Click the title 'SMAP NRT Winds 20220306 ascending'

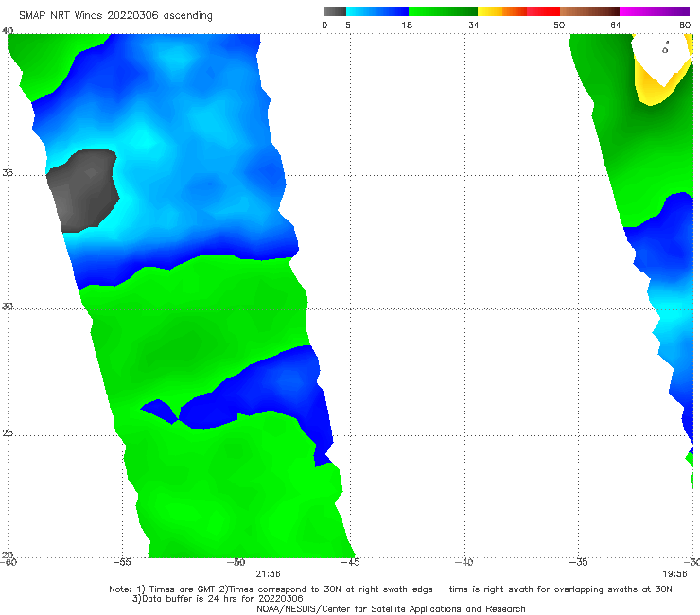click(115, 16)
